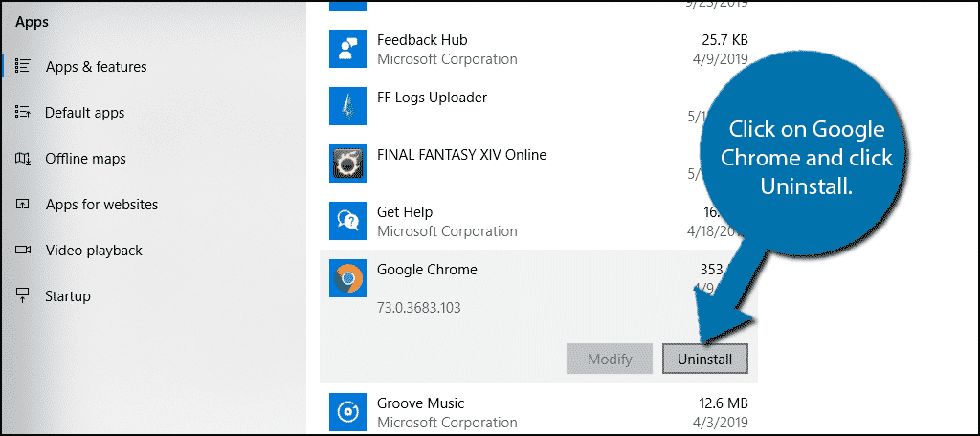Click the Groove Music app icon
The image size is (980, 436).
point(348,412)
